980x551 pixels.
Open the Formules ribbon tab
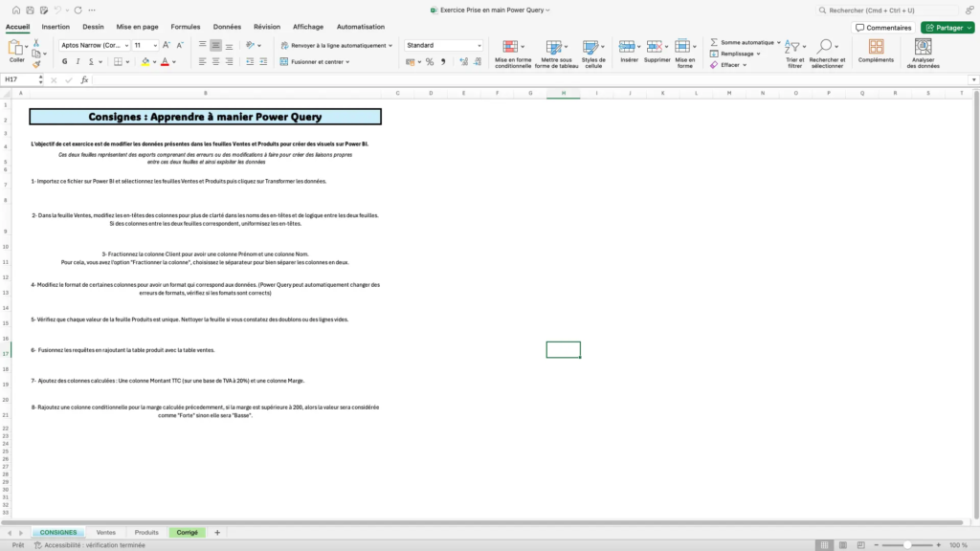[186, 27]
